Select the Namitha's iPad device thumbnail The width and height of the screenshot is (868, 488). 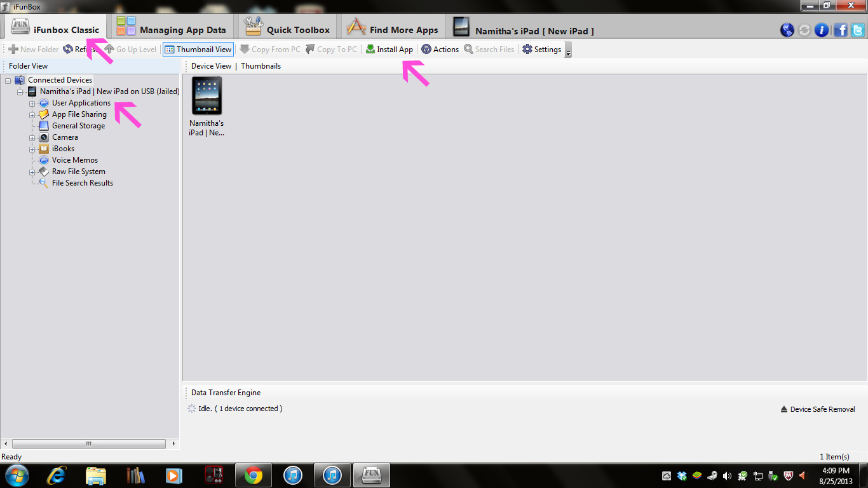[x=207, y=106]
